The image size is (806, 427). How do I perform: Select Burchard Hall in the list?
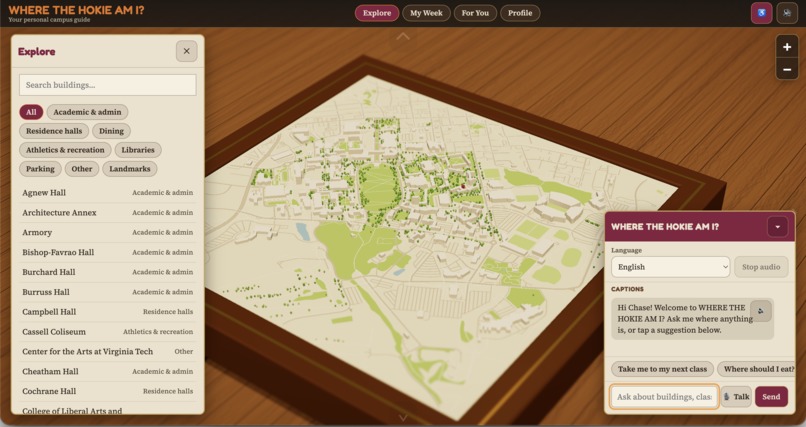pos(107,272)
